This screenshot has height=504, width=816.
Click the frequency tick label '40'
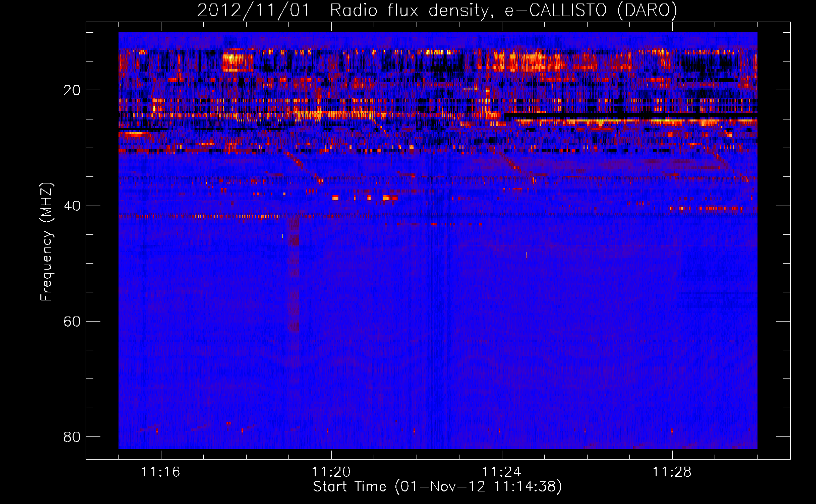click(72, 206)
